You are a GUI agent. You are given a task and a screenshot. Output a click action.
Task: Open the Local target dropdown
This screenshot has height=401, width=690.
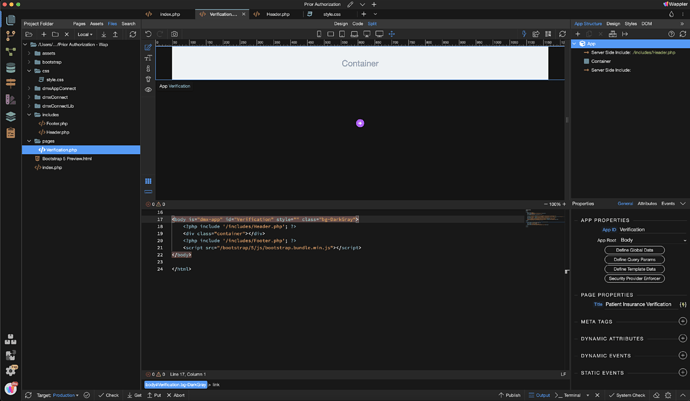tap(85, 34)
